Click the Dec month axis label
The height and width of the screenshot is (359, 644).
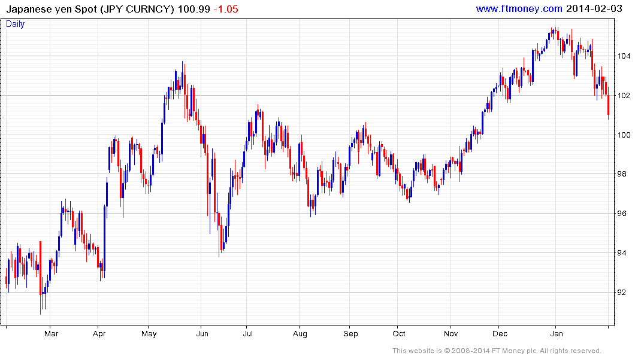(500, 333)
